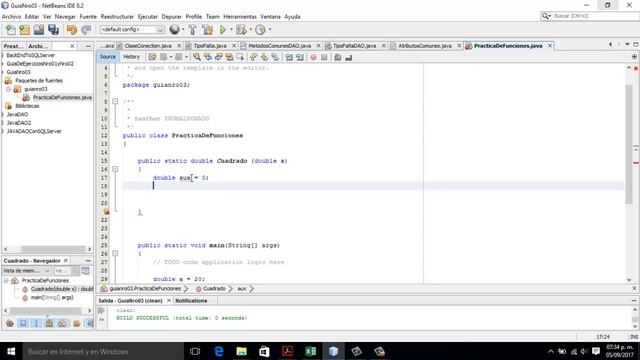640x360 pixels.
Task: Click the Navigator horizontal scrollbar
Action: coord(47,311)
